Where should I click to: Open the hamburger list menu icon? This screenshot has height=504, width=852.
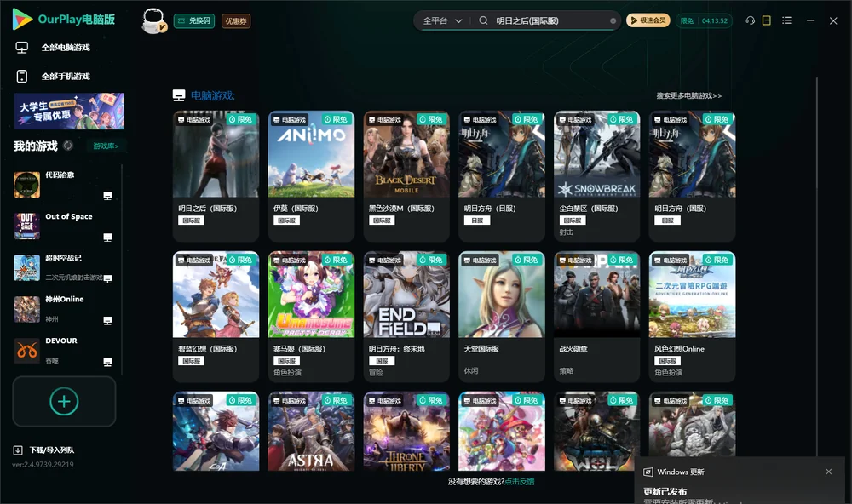786,20
